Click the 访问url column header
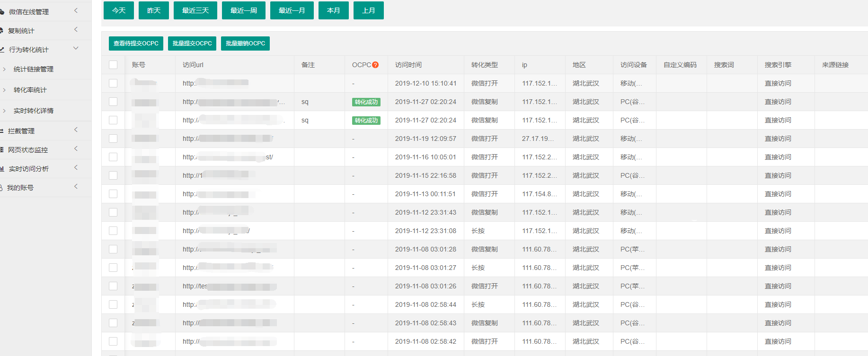868x356 pixels. coord(193,65)
